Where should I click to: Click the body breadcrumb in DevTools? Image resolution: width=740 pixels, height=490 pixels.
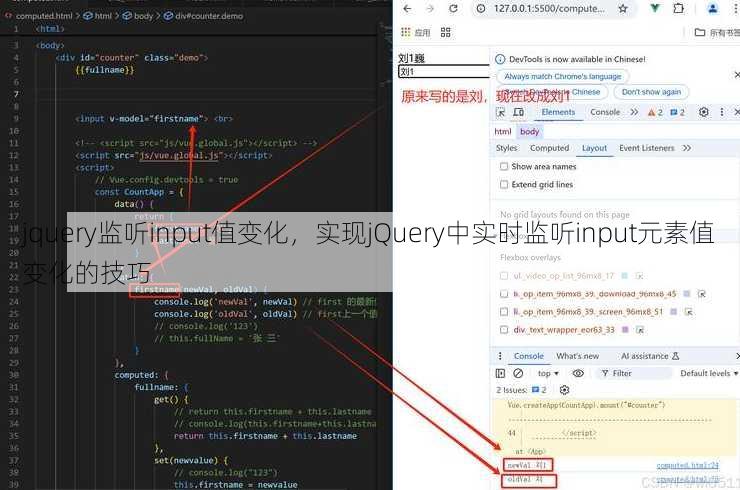(530, 132)
